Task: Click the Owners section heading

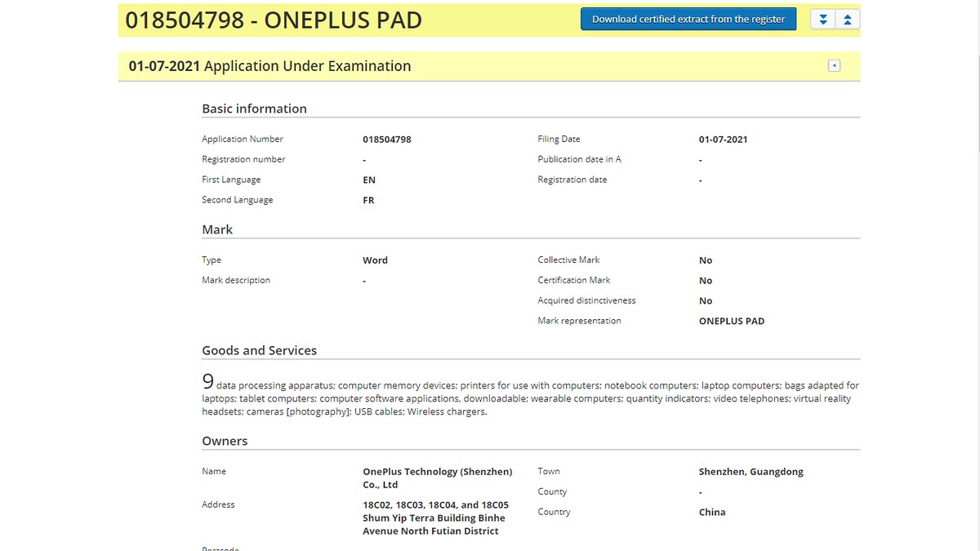Action: point(225,441)
